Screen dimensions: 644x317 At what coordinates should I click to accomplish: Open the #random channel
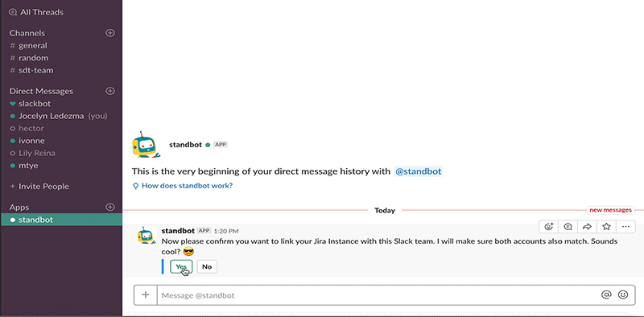click(33, 58)
